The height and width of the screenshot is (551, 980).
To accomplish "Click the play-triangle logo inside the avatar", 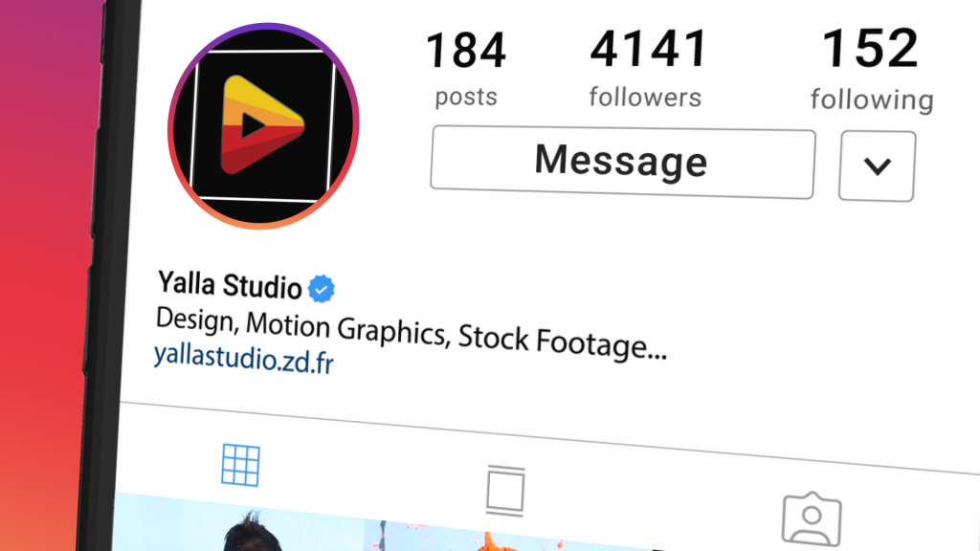I will click(262, 125).
